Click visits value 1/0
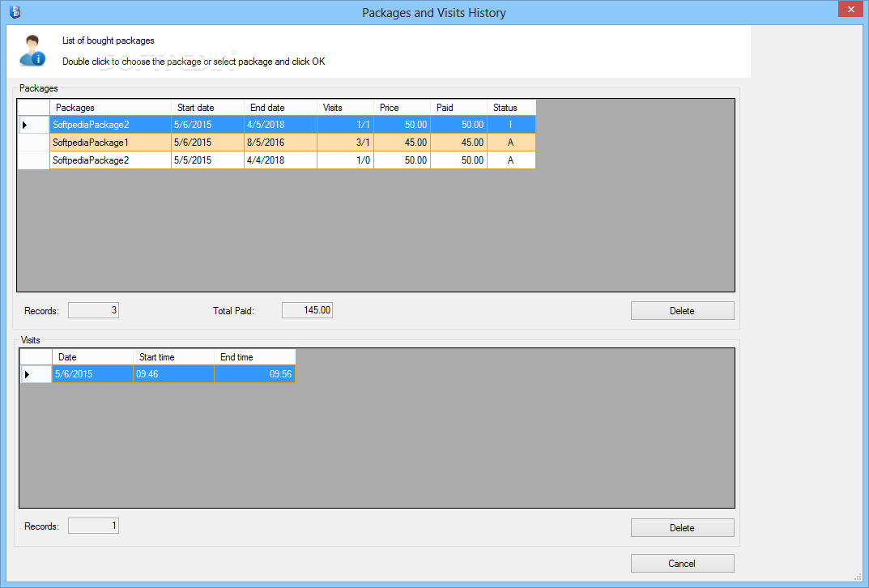 345,160
